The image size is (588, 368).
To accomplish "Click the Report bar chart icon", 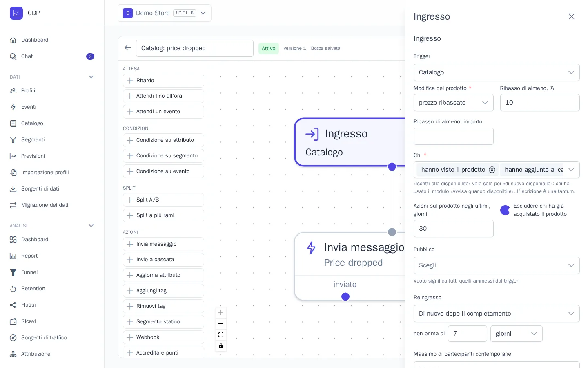I will [x=13, y=256].
